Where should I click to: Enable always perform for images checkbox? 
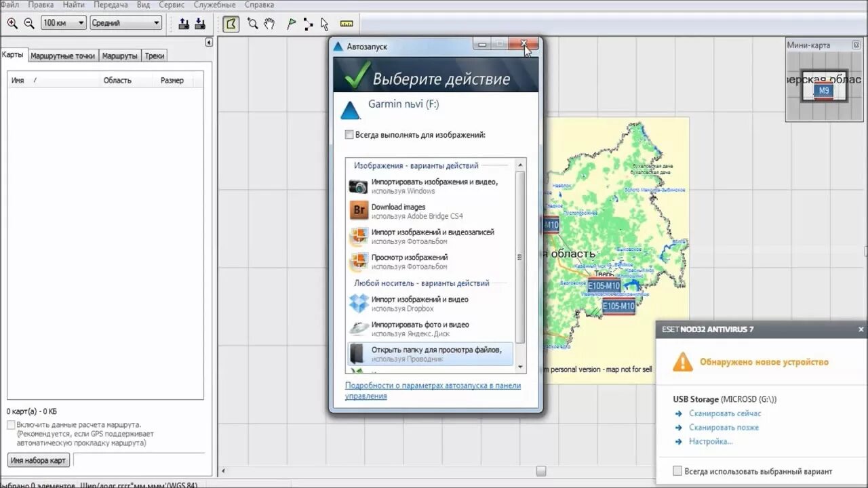pos(349,135)
